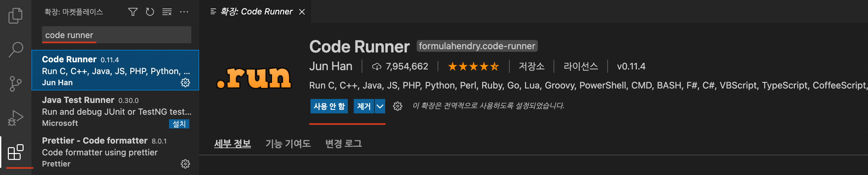The width and height of the screenshot is (868, 175).
Task: Filter extensions with the funnel icon
Action: 133,12
